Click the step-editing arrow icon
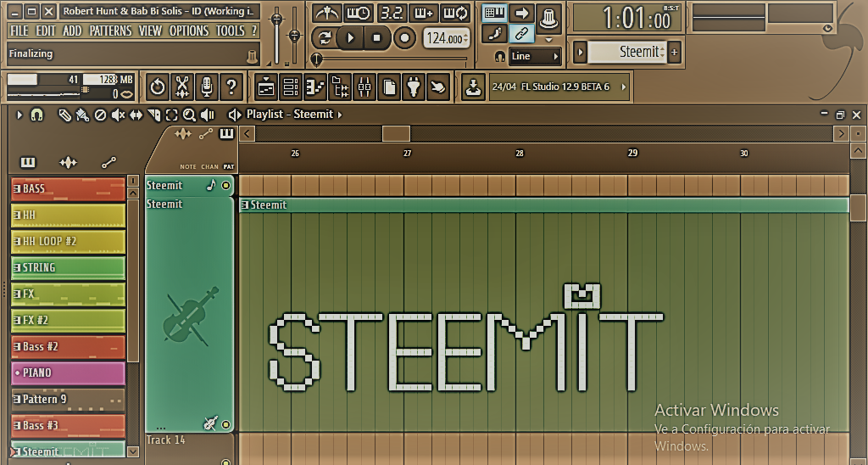868x465 pixels. tap(521, 14)
